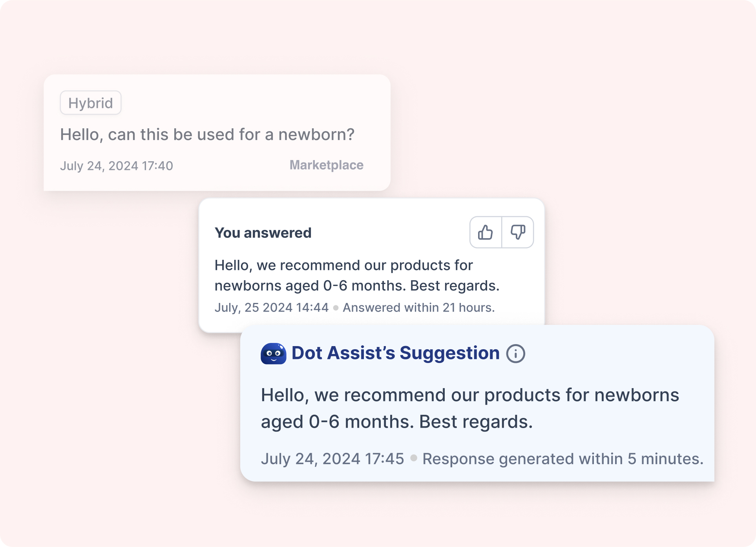The image size is (756, 547).
Task: Click the You answered heading
Action: click(x=263, y=233)
